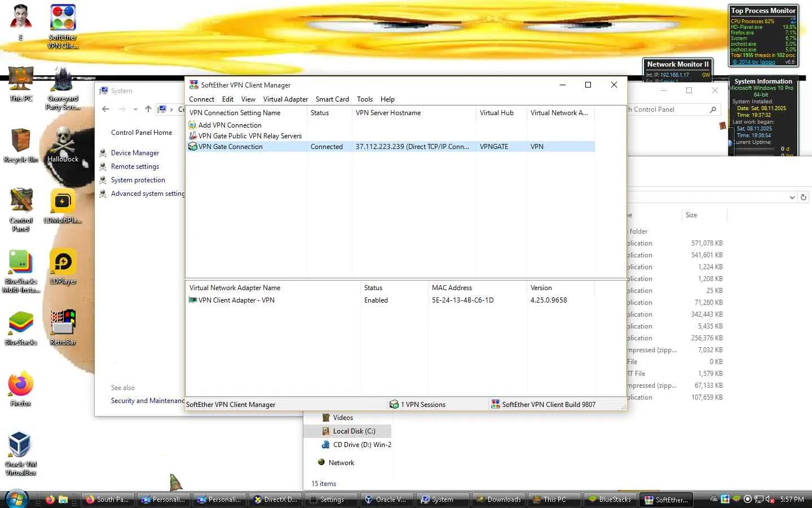Click the 37.112.223.239 server hostname cell
Screen dimensions: 812x508
[412, 147]
